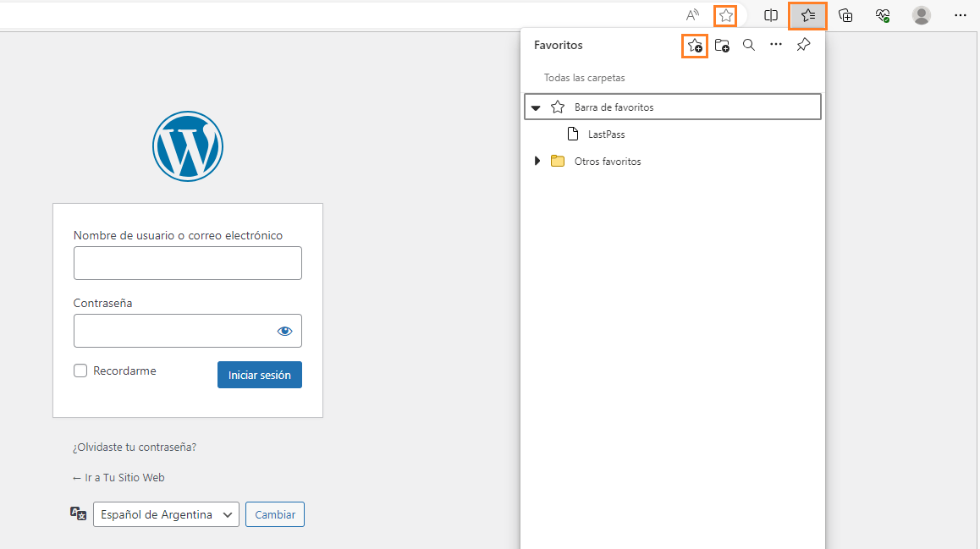Open Español de Argentina language dropdown

[166, 514]
